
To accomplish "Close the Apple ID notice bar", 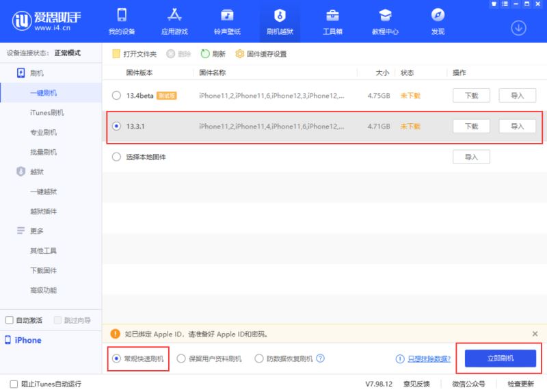I will (535, 334).
